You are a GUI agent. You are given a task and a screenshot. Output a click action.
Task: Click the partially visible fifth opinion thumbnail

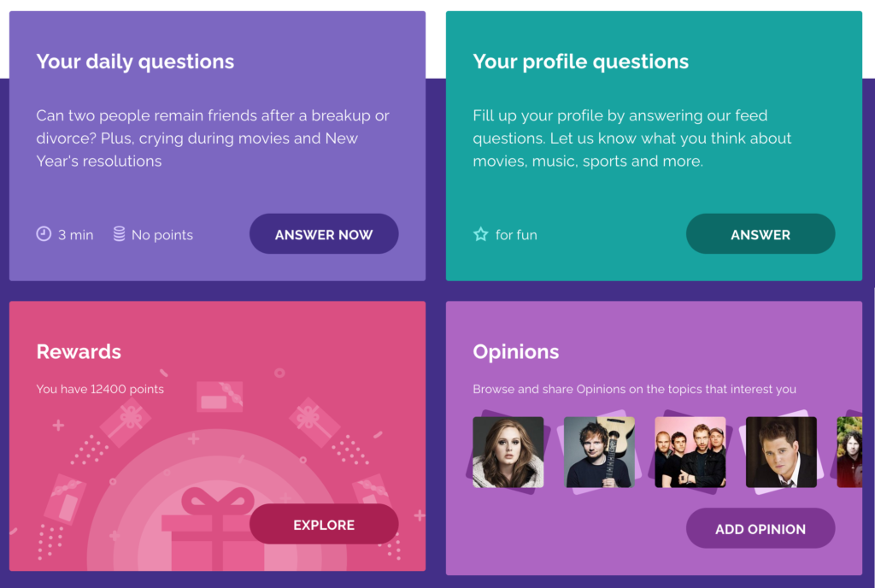[x=849, y=452]
